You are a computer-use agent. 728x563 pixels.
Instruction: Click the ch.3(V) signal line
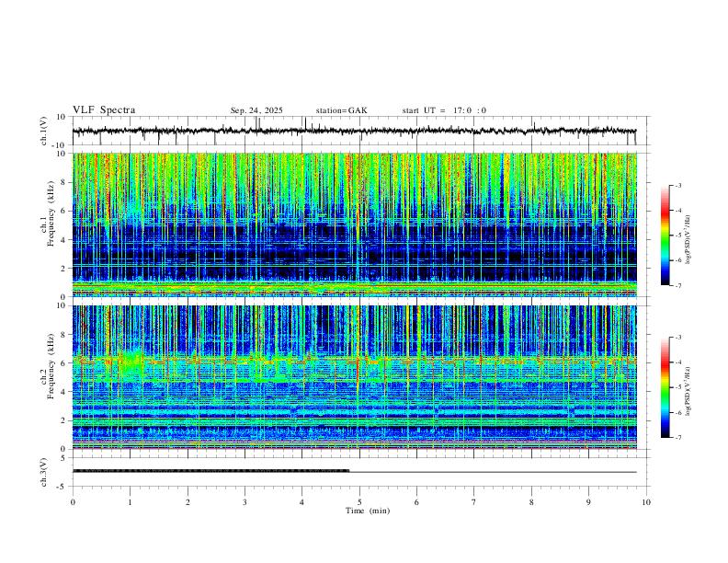pos(355,472)
